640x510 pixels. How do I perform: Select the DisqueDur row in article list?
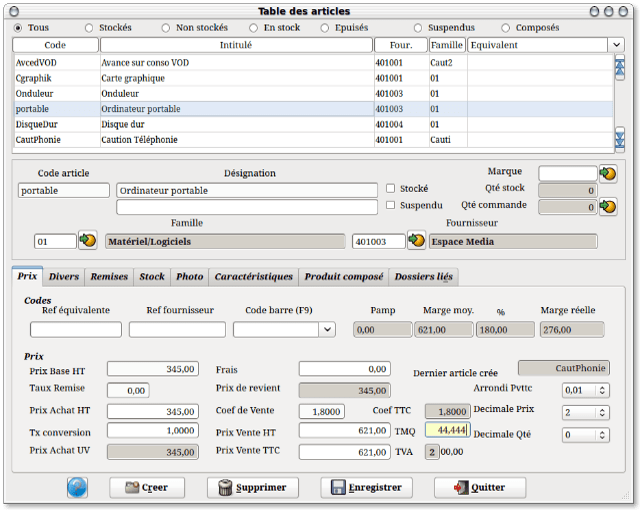click(313, 124)
